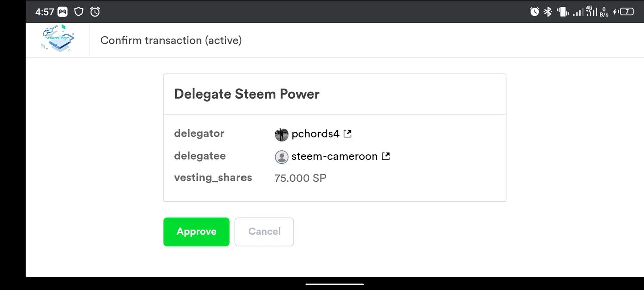
Task: Open pchords4 external profile link icon
Action: click(x=347, y=134)
